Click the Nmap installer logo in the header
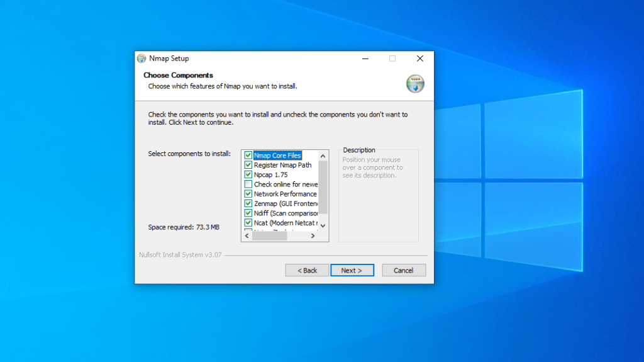 pyautogui.click(x=415, y=84)
